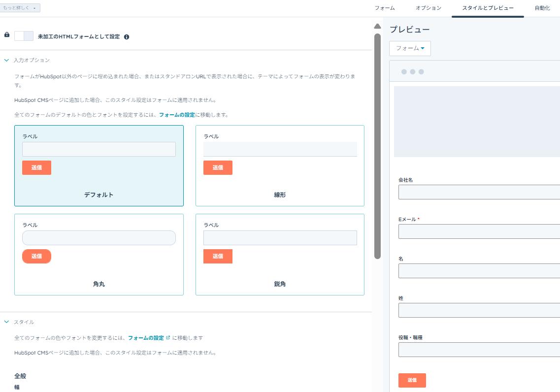Collapse the 入力オプション section
The height and width of the screenshot is (392, 560).
7,60
